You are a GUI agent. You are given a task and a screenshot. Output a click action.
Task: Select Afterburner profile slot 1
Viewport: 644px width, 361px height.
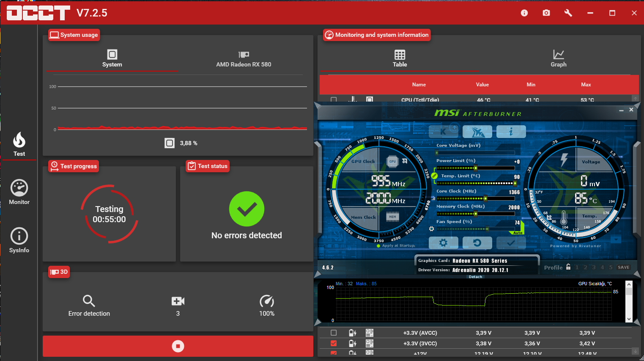[577, 267]
